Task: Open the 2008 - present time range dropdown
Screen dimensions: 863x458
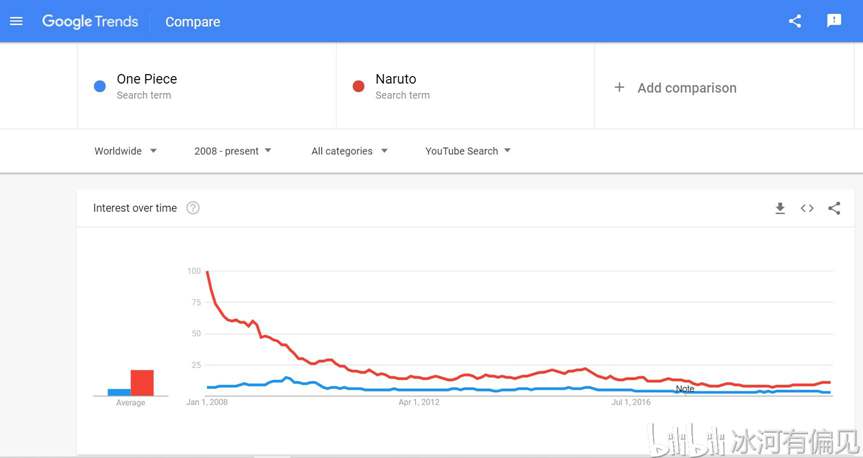Action: pyautogui.click(x=232, y=151)
